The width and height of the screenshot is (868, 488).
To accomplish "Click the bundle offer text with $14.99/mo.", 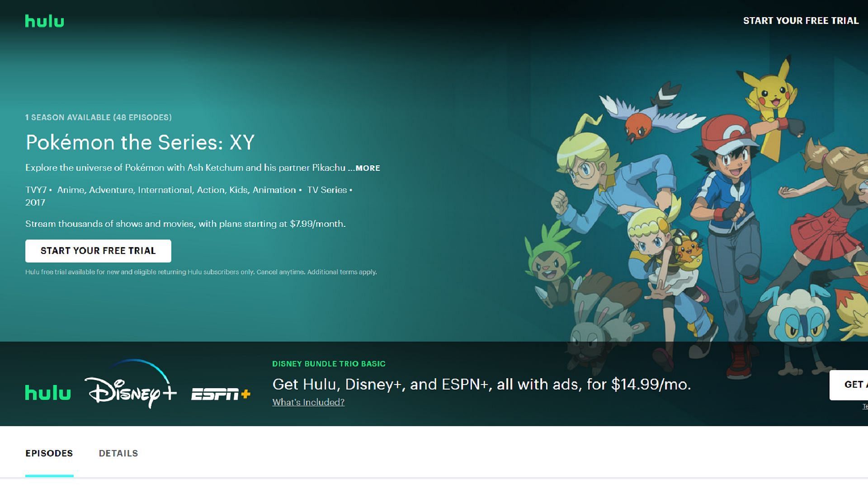I will click(481, 384).
